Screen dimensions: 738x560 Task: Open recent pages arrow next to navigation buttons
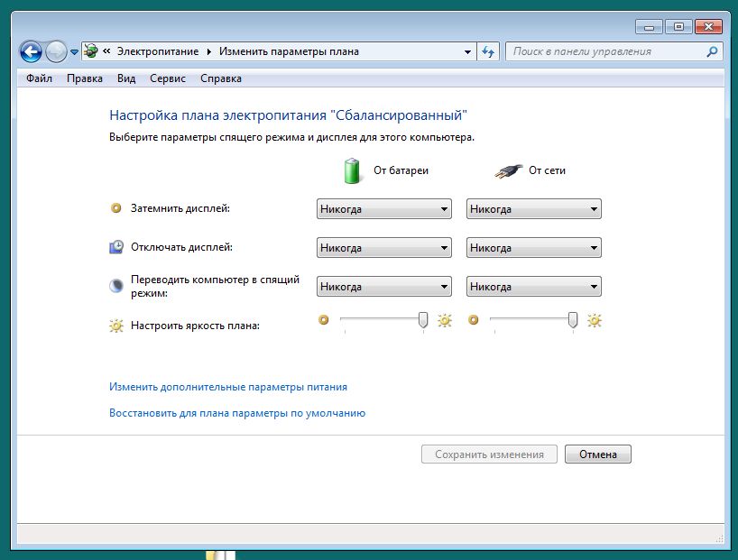click(74, 52)
